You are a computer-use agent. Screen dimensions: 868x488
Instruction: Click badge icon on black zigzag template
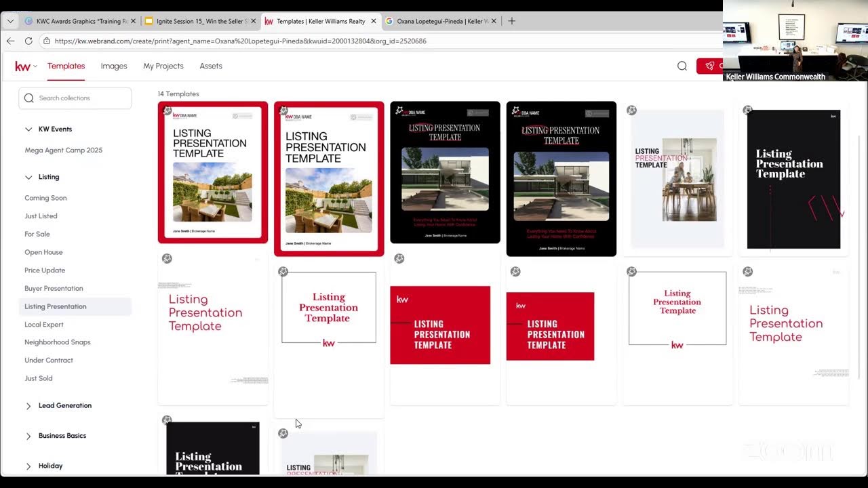tap(747, 110)
